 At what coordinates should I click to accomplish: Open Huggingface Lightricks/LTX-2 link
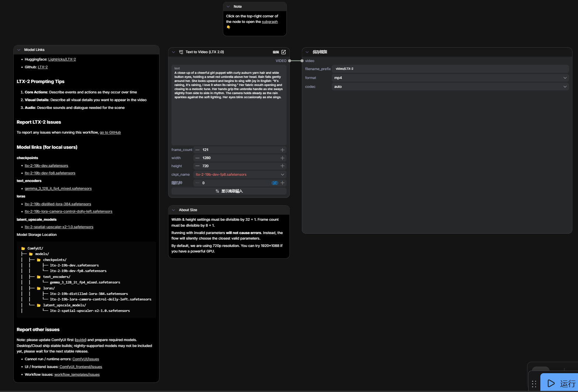click(x=62, y=59)
